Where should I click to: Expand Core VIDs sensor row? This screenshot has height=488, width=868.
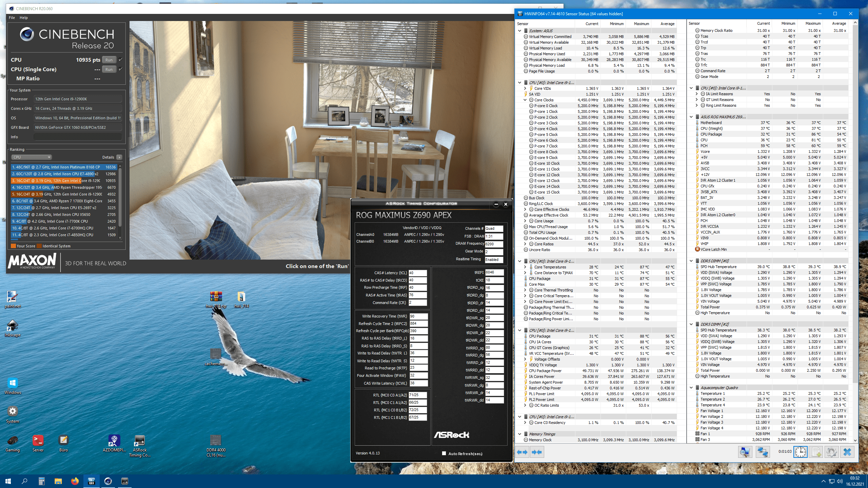point(525,88)
